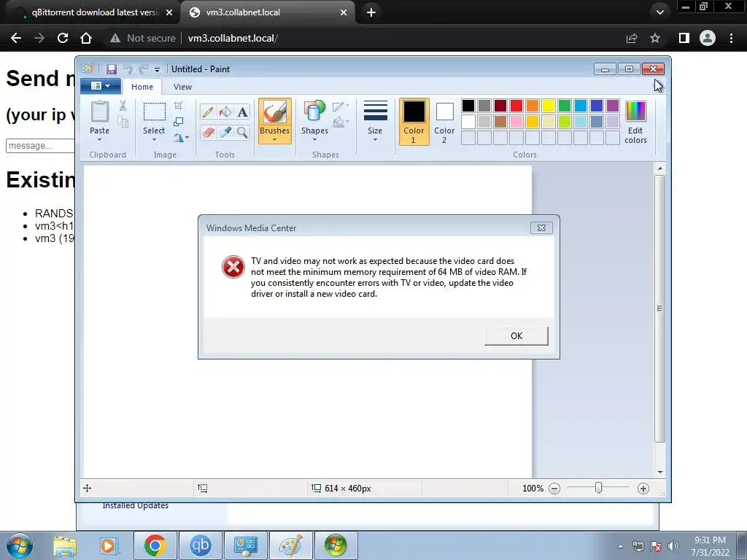Viewport: 747px width, 560px height.
Task: Click the Shapes gallery icon
Action: click(x=314, y=112)
